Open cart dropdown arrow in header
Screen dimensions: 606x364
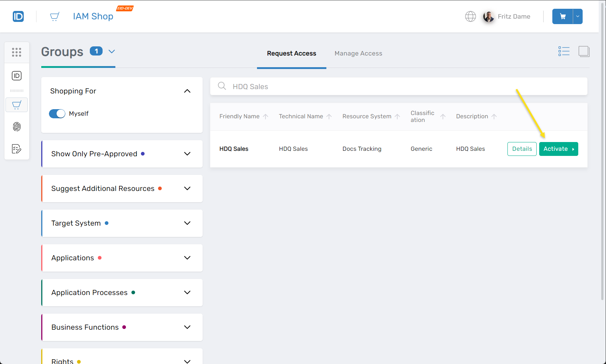pos(578,16)
